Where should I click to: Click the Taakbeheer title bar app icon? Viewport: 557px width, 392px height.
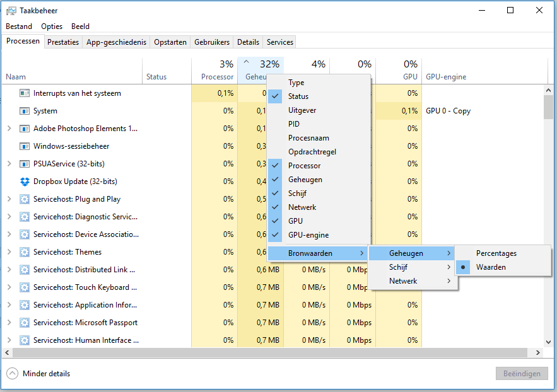11,11
